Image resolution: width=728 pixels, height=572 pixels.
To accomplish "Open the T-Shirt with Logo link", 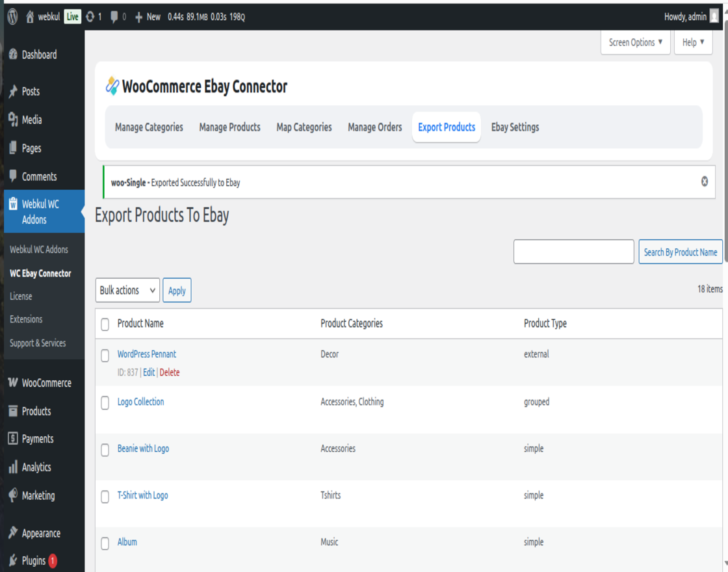I will click(142, 495).
